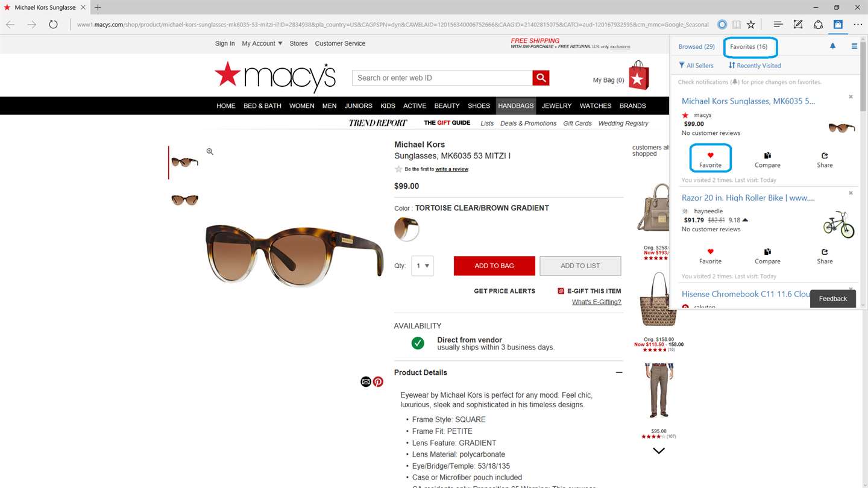
Task: Collapse the Product Details section
Action: [619, 372]
